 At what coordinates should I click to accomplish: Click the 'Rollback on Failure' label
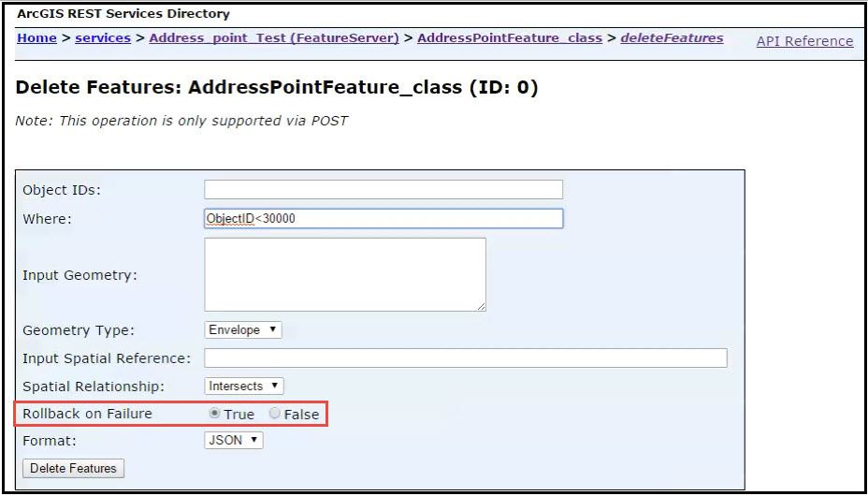tap(87, 414)
